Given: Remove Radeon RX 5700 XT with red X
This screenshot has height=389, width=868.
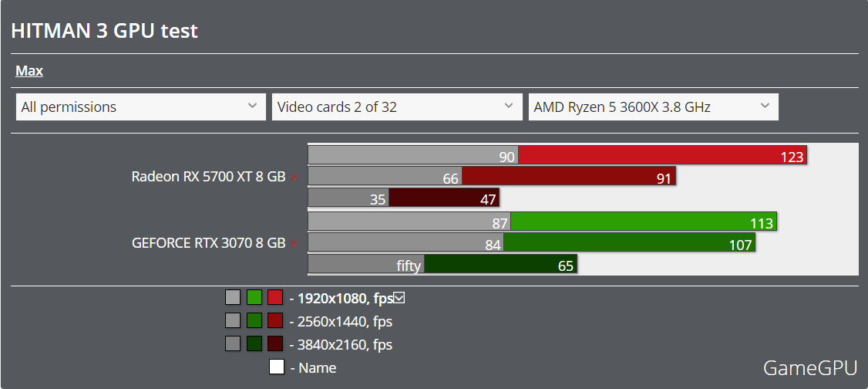Looking at the screenshot, I should point(294,178).
